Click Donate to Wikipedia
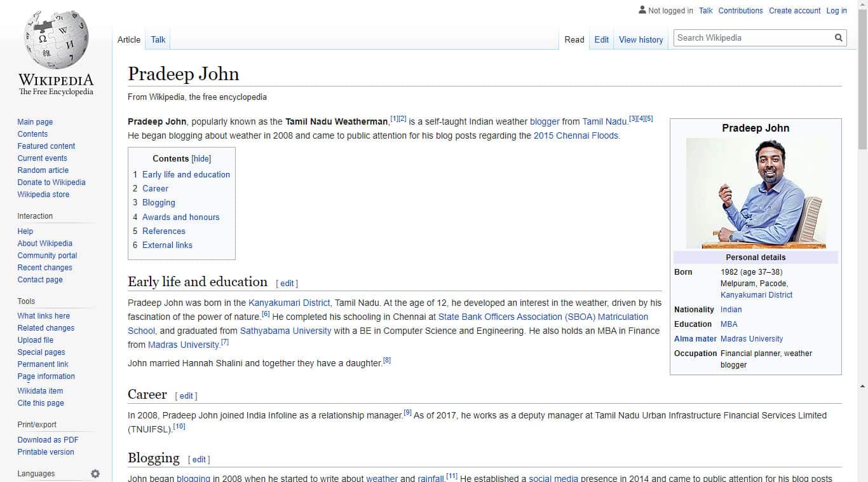This screenshot has width=868, height=482. pos(51,182)
